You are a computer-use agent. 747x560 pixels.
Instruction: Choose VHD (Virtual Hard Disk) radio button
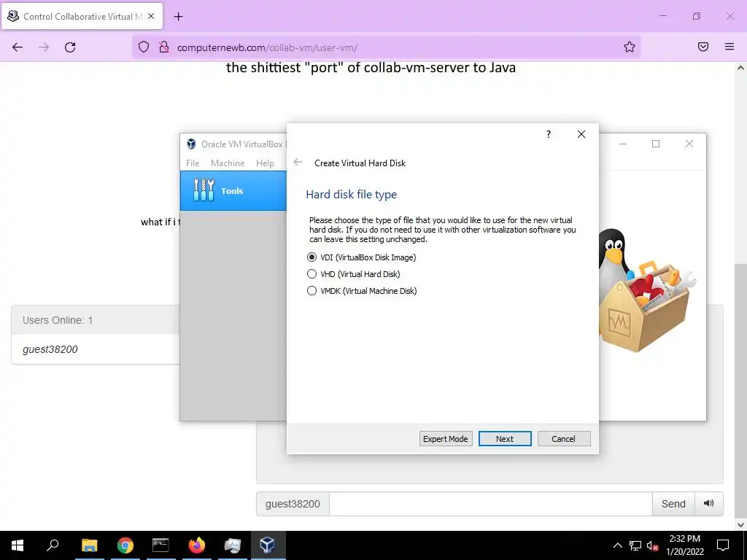354,274
